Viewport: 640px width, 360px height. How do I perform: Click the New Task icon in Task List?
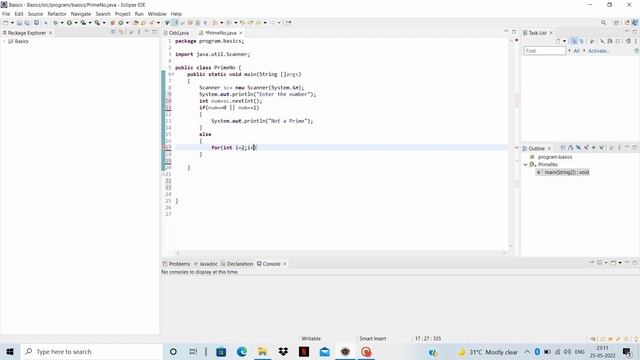[558, 41]
